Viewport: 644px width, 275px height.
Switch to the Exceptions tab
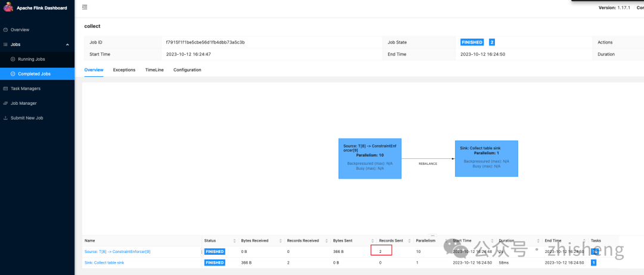pyautogui.click(x=124, y=70)
